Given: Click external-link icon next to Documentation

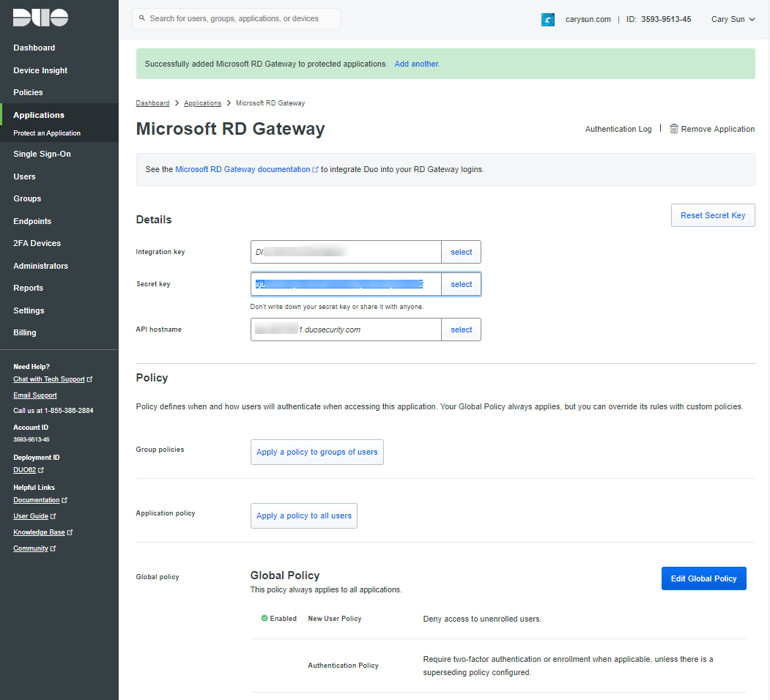Looking at the screenshot, I should click(64, 500).
